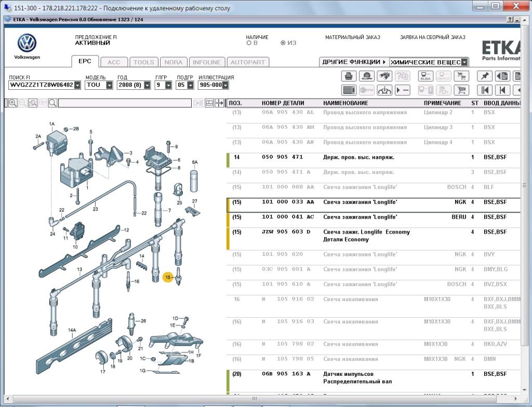Click the plain magnifier search icon

[52, 103]
